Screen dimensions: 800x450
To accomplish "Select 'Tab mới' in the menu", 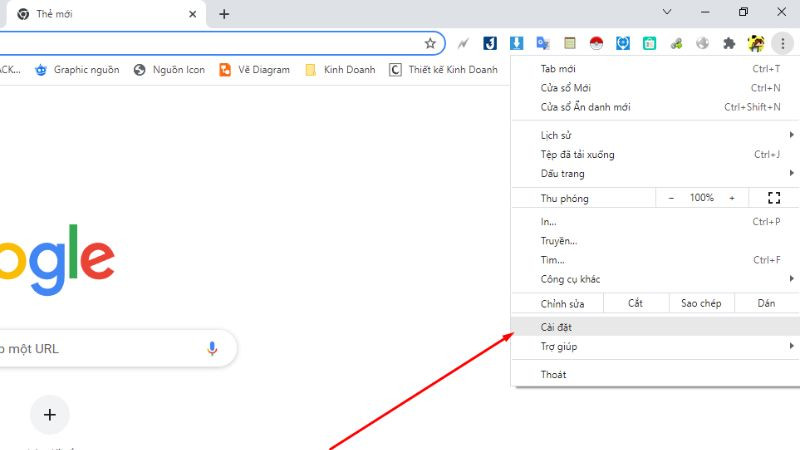I will (x=655, y=69).
